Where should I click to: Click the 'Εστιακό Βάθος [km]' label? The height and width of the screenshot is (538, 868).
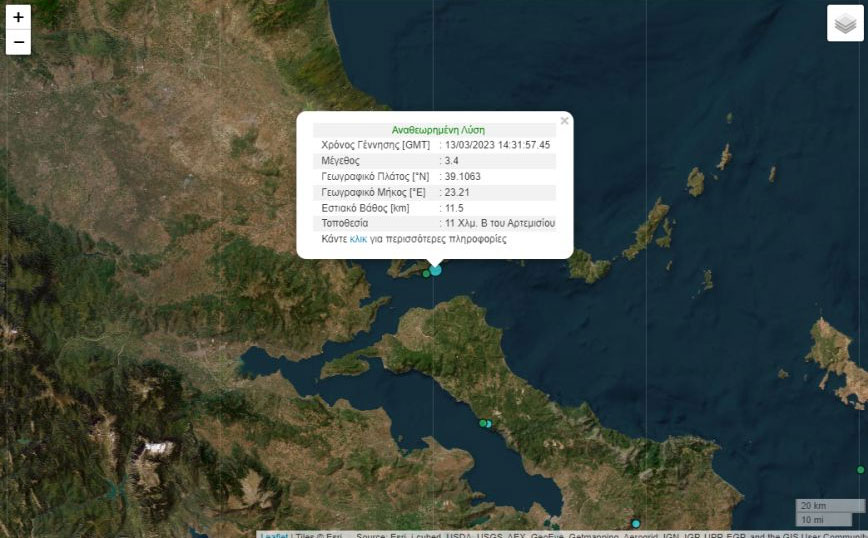tap(365, 208)
